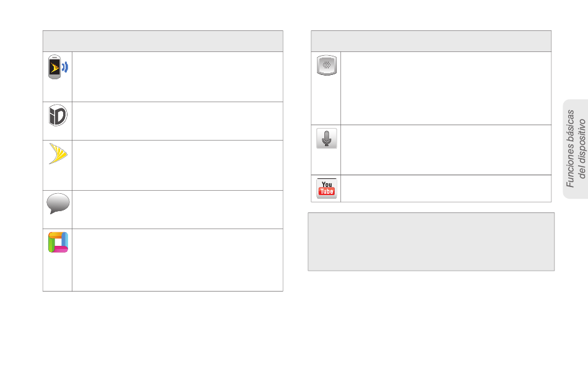Select the yellow Sprint wing logo icon
This screenshot has height=392, width=588.
pos(58,154)
